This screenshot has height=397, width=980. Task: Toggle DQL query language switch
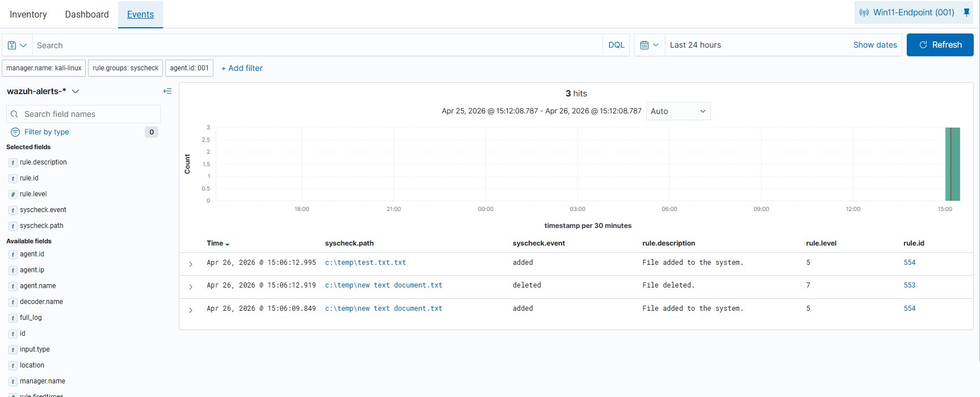(616, 45)
